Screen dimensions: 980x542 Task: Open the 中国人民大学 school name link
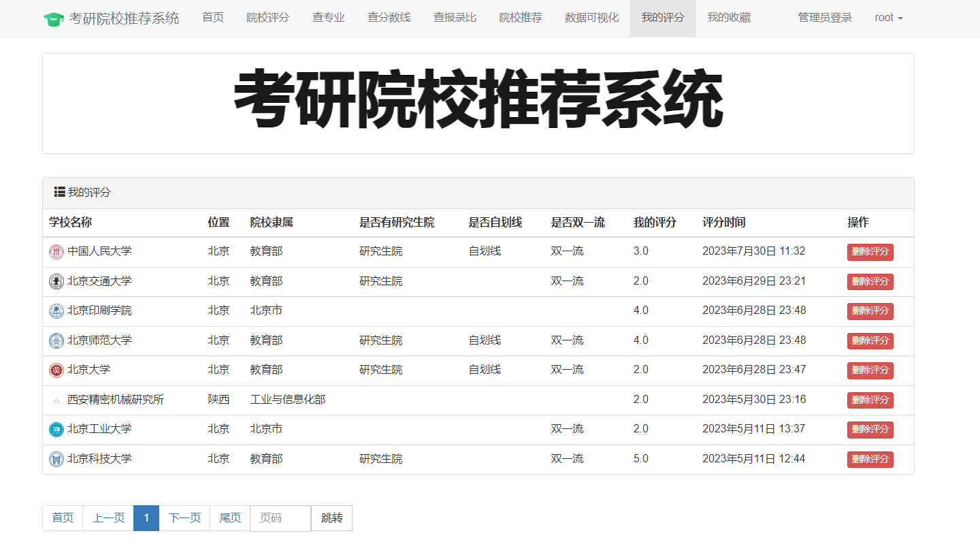click(x=99, y=251)
